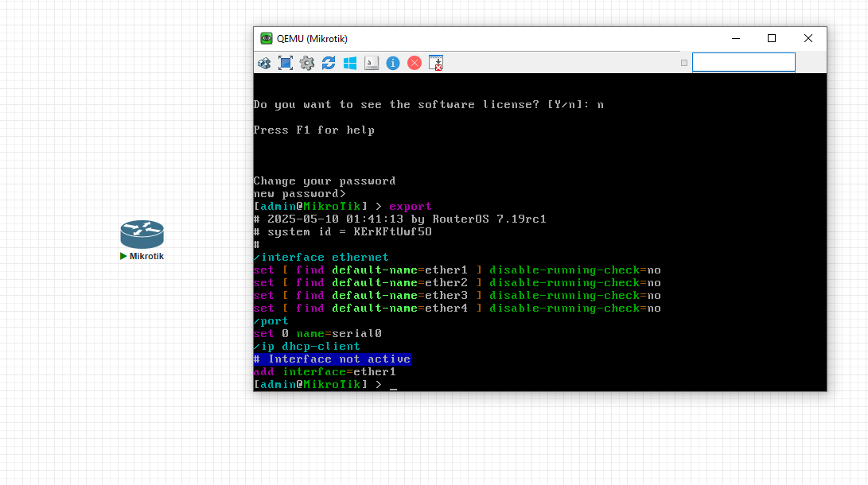This screenshot has height=485, width=868.
Task: Close the QEMU (Mikrotik) window
Action: tap(808, 38)
